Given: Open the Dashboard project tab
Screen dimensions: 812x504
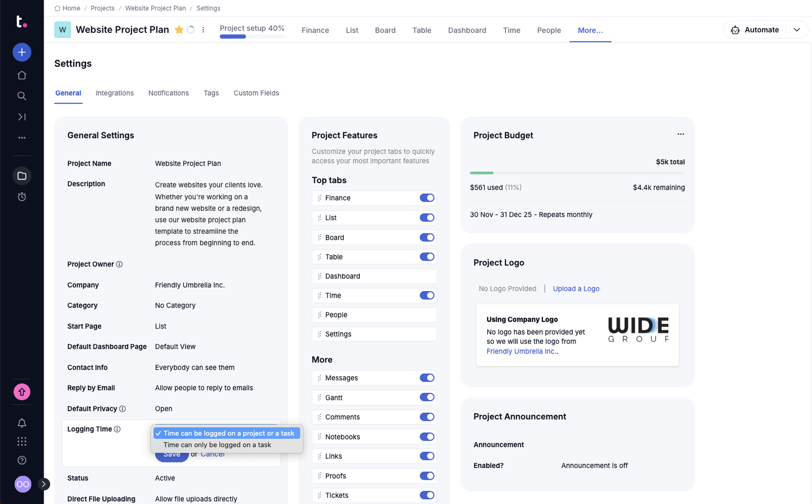Looking at the screenshot, I should pyautogui.click(x=467, y=30).
